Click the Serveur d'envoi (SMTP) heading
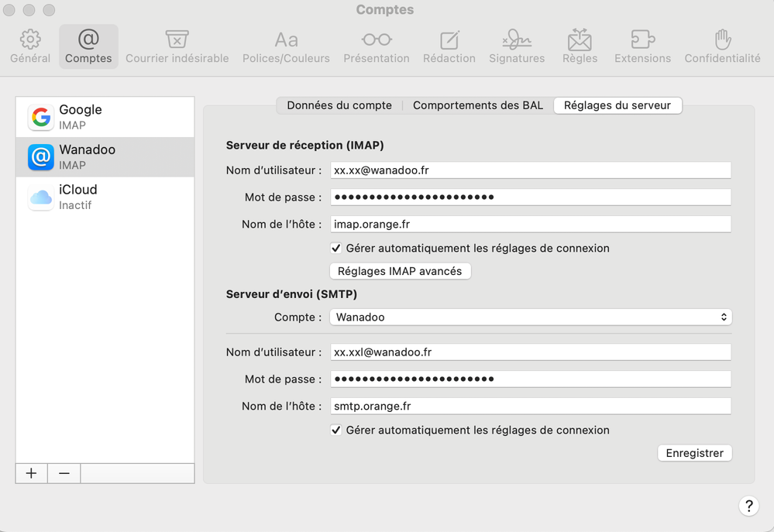 tap(292, 294)
